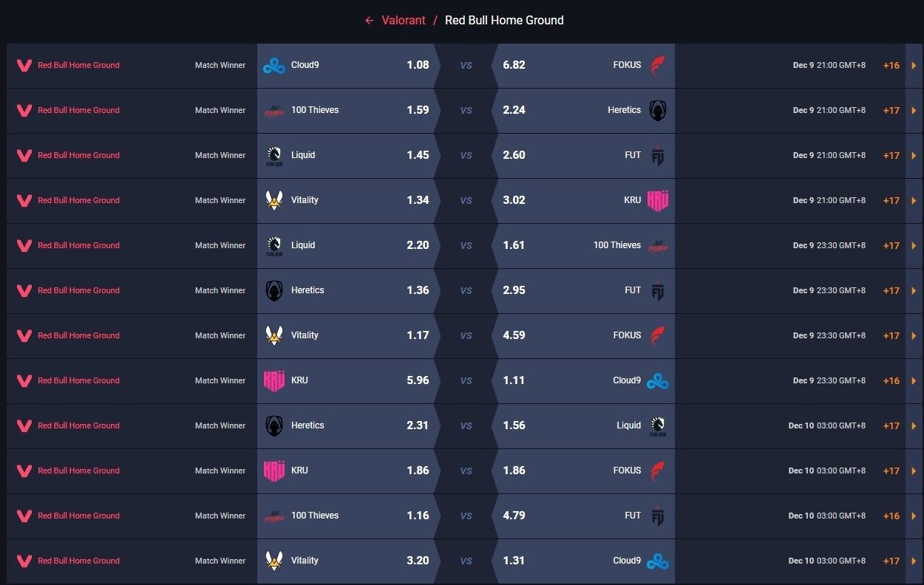
Task: Click Liquid logo in Liquid vs 100 Thieves row
Action: pos(274,246)
